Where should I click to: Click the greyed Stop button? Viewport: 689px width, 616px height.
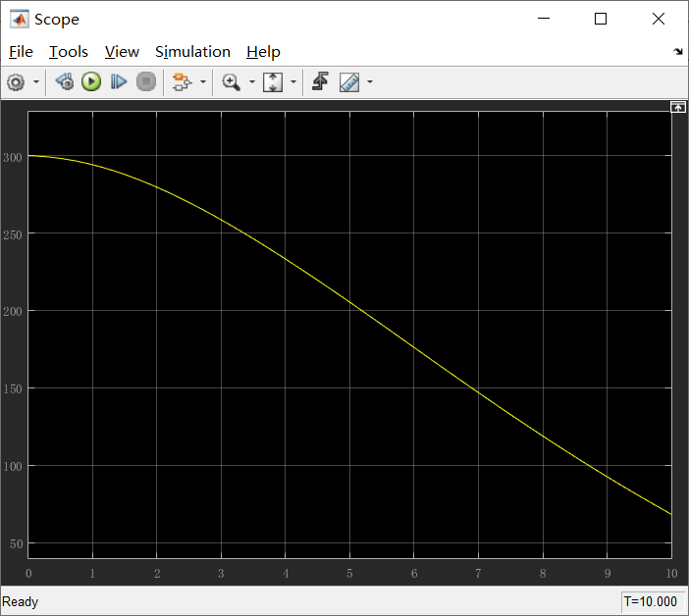click(146, 82)
